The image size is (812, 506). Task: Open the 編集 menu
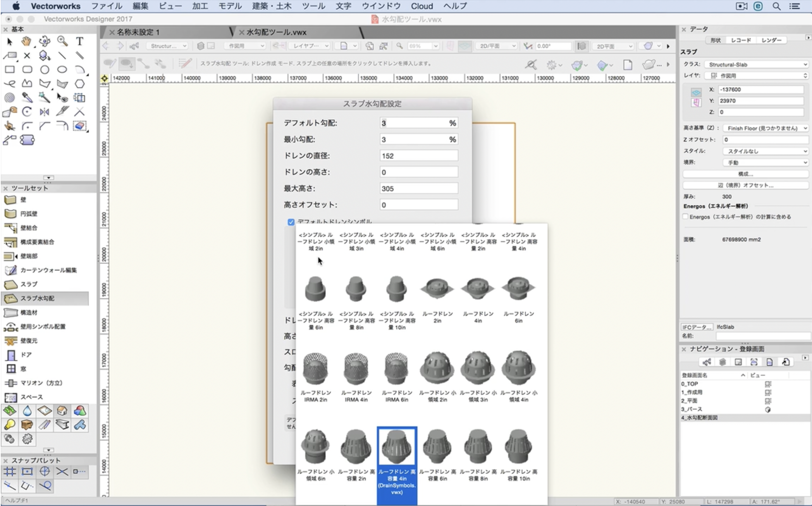pos(140,6)
